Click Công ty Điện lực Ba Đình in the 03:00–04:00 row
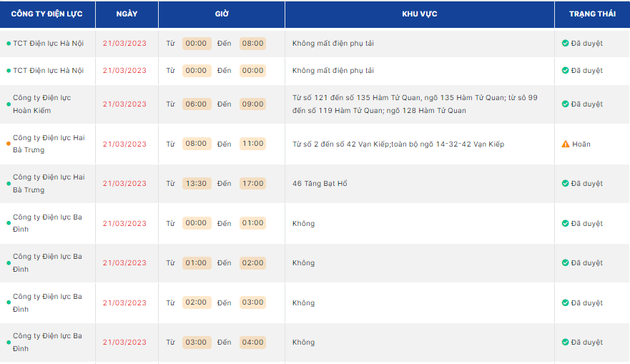Viewport: 630px width, 364px height. click(x=47, y=343)
